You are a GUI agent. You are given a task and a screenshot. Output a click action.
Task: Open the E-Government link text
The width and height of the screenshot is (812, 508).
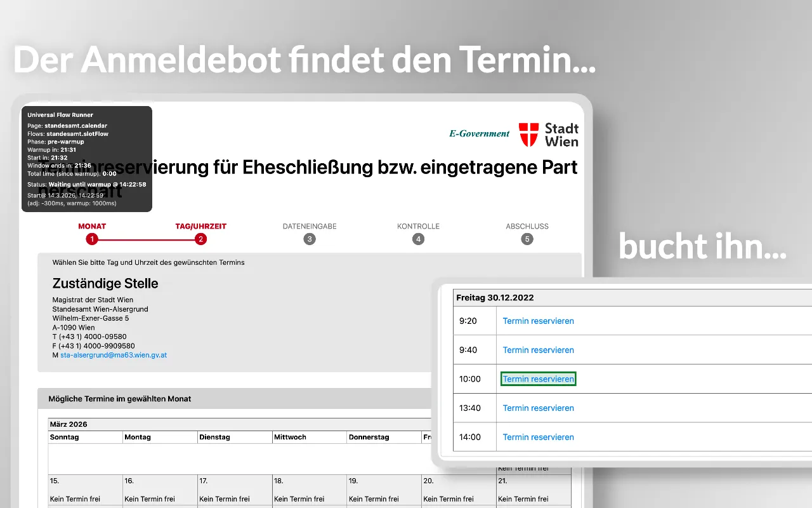click(x=480, y=133)
